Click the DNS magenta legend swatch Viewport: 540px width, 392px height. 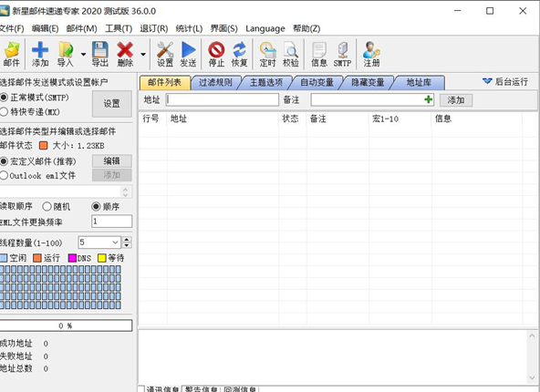(x=72, y=258)
